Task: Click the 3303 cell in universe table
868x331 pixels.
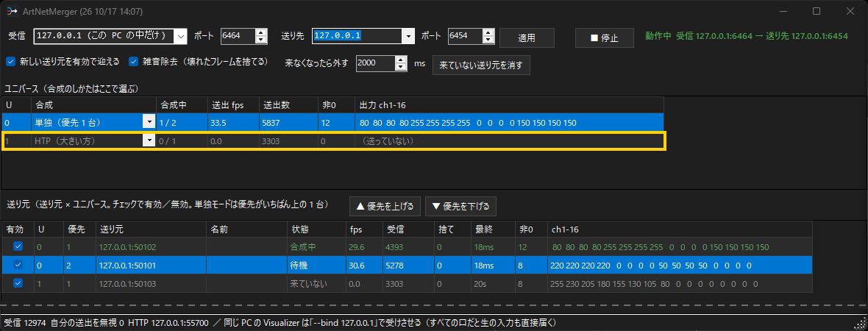Action: click(x=289, y=141)
